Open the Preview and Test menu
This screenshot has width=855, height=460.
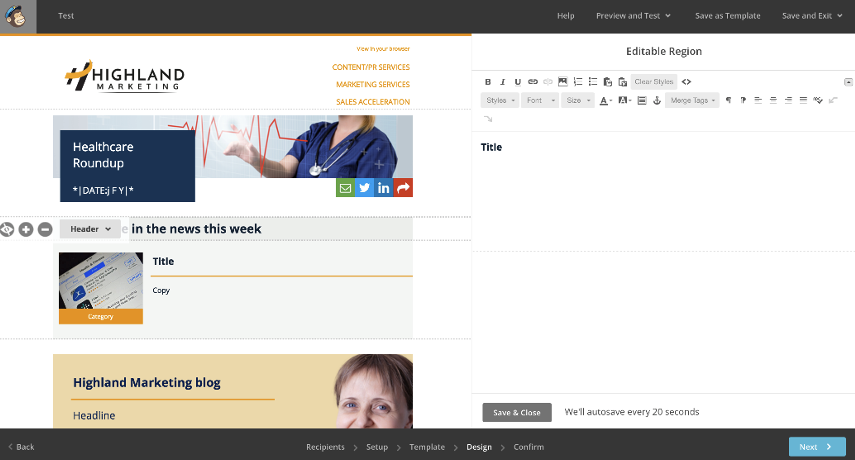point(633,16)
